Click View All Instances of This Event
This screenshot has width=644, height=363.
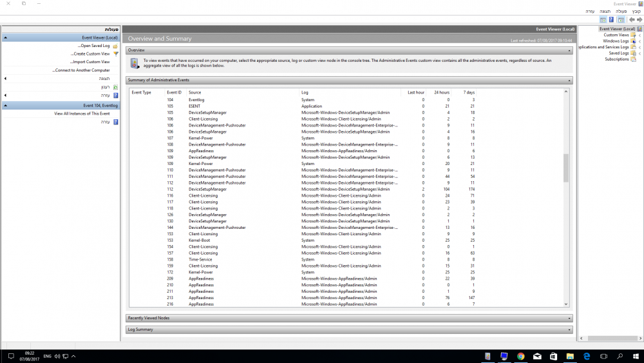82,114
